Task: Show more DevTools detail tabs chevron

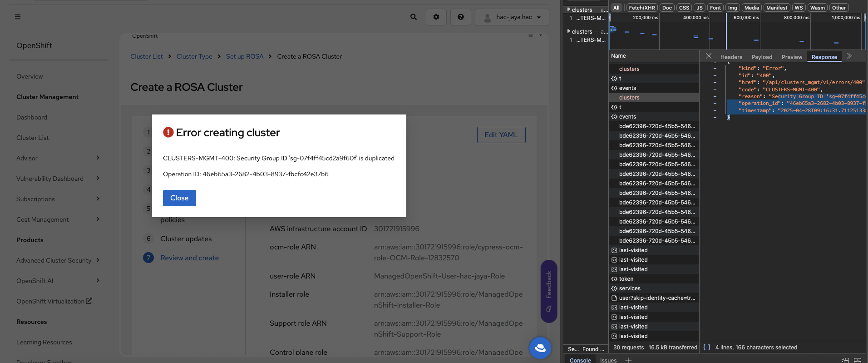Action: point(849,56)
